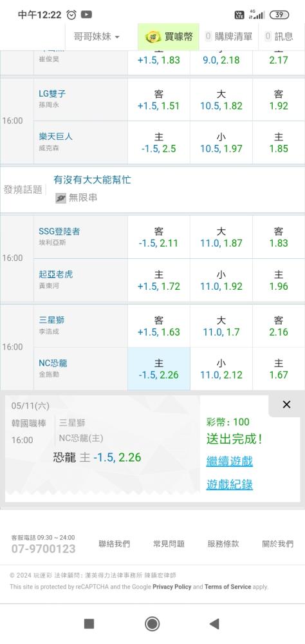Open the LG雙子 team link
The width and height of the screenshot is (305, 644).
click(x=52, y=93)
